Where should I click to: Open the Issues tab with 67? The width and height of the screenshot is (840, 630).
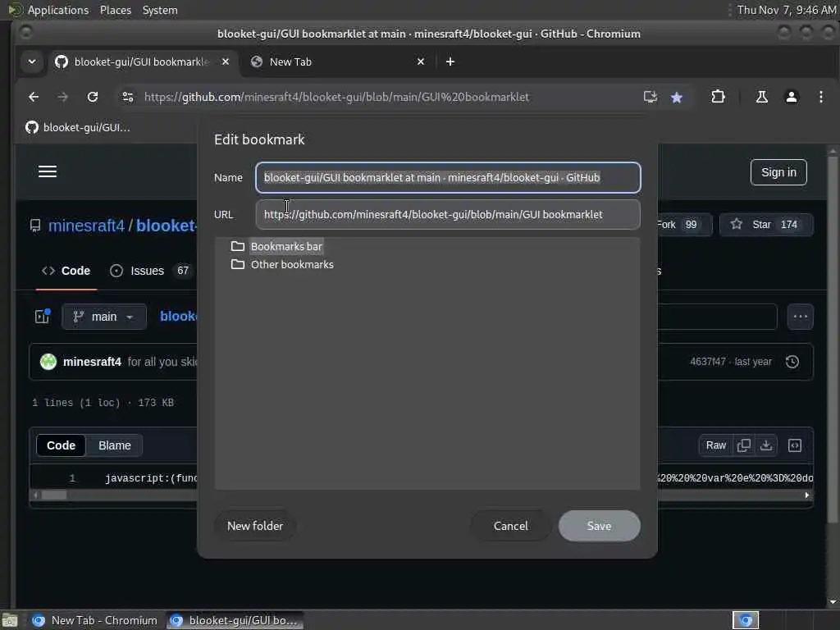[151, 271]
